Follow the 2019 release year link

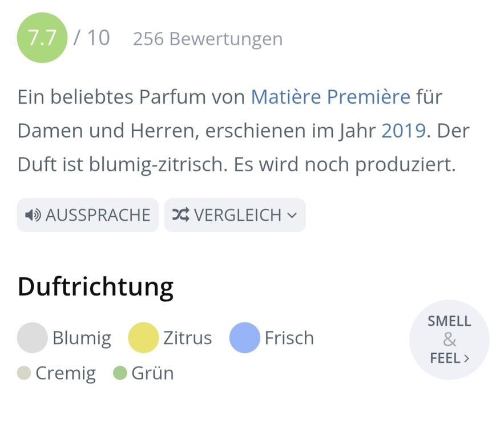tap(404, 131)
